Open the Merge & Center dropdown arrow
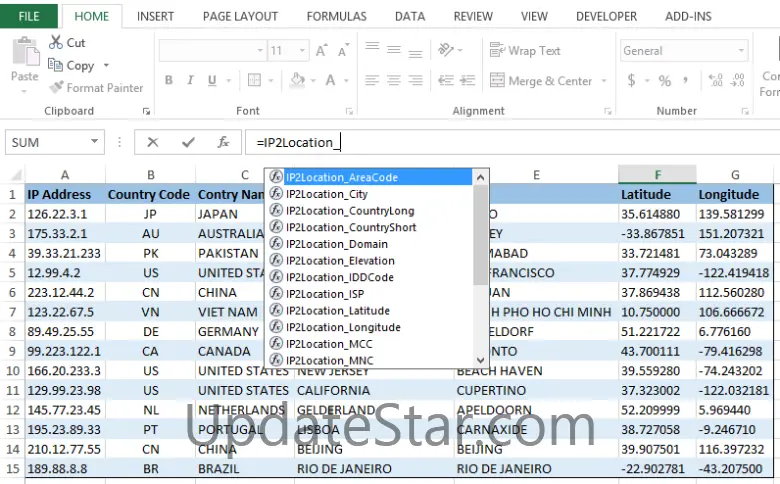The width and height of the screenshot is (780, 484). coord(604,80)
